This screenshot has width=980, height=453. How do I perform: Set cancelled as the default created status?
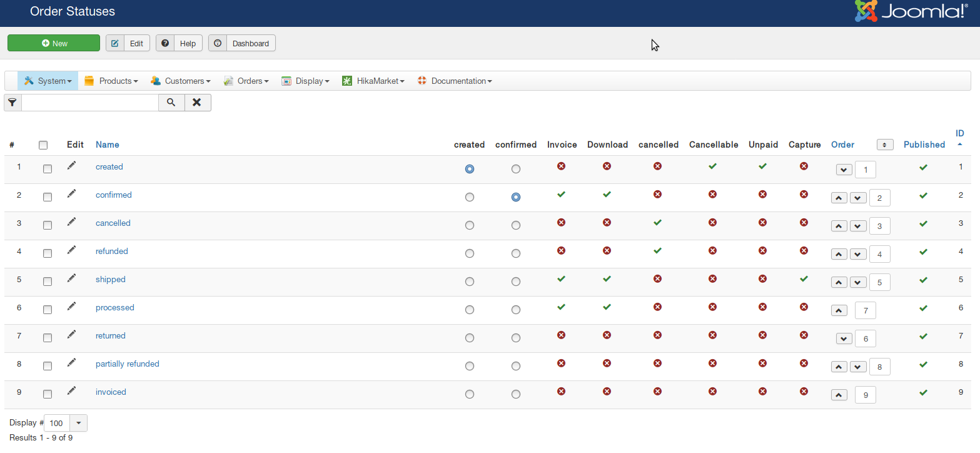pyautogui.click(x=470, y=225)
